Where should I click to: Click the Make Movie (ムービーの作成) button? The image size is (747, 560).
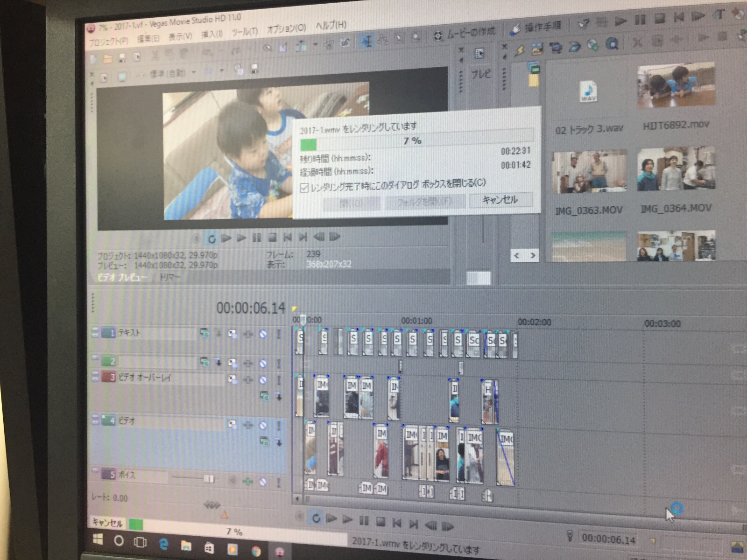click(x=465, y=34)
